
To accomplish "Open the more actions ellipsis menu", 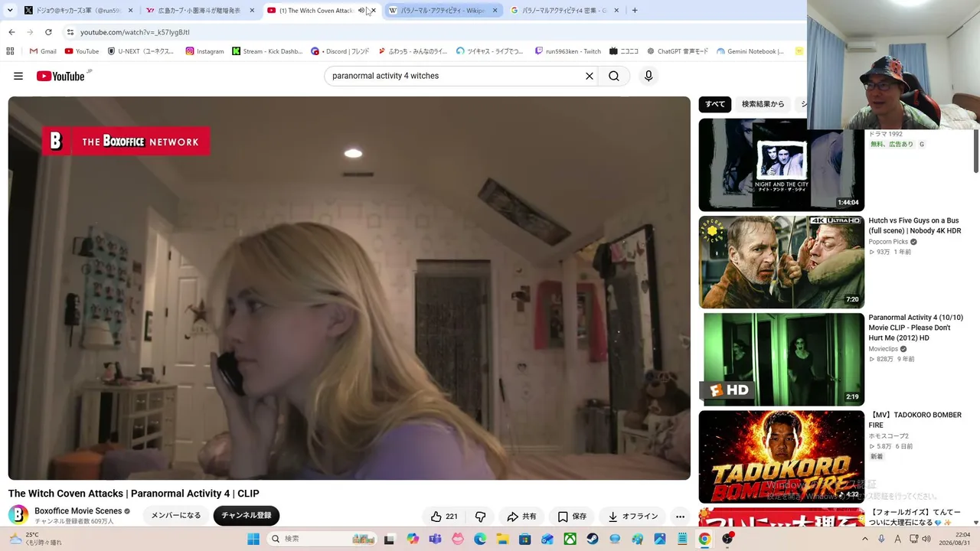I will (x=680, y=517).
